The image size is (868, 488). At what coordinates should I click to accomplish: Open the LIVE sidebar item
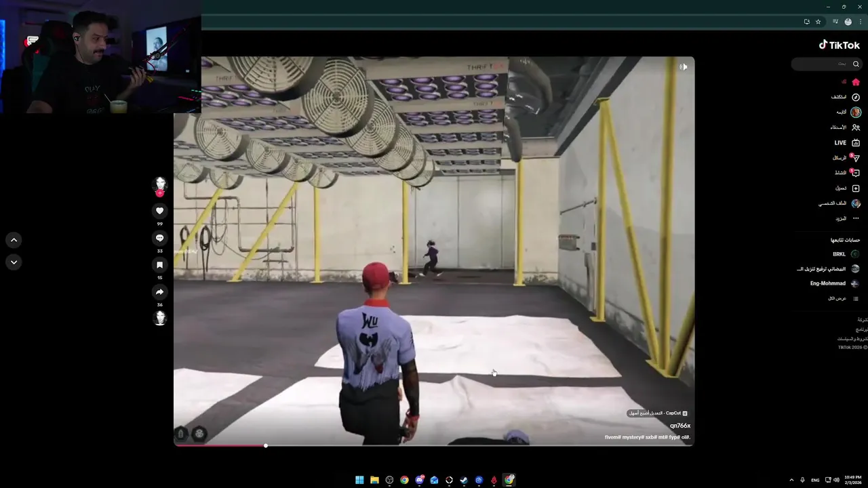[x=848, y=143]
